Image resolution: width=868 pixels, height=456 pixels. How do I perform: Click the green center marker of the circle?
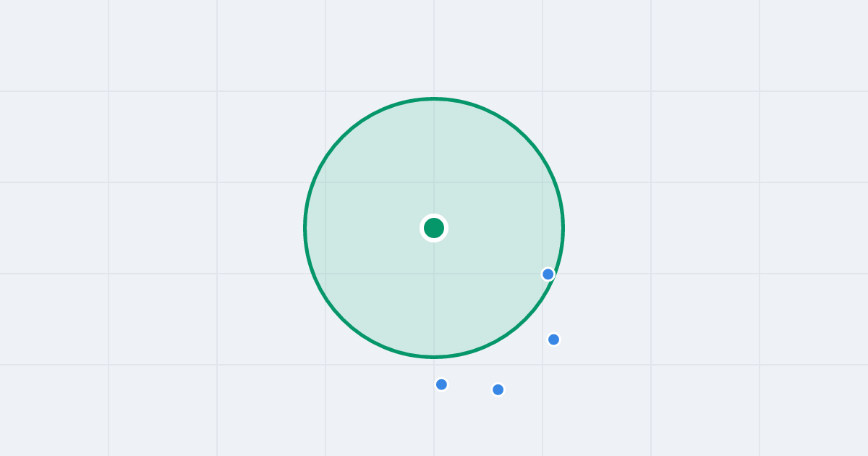434,228
